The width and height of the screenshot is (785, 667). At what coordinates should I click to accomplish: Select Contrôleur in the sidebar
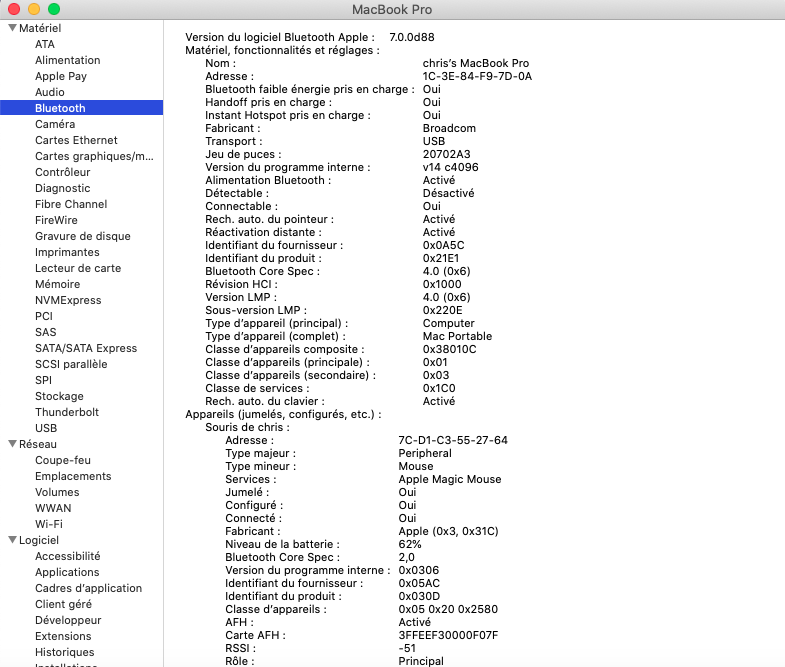[63, 172]
